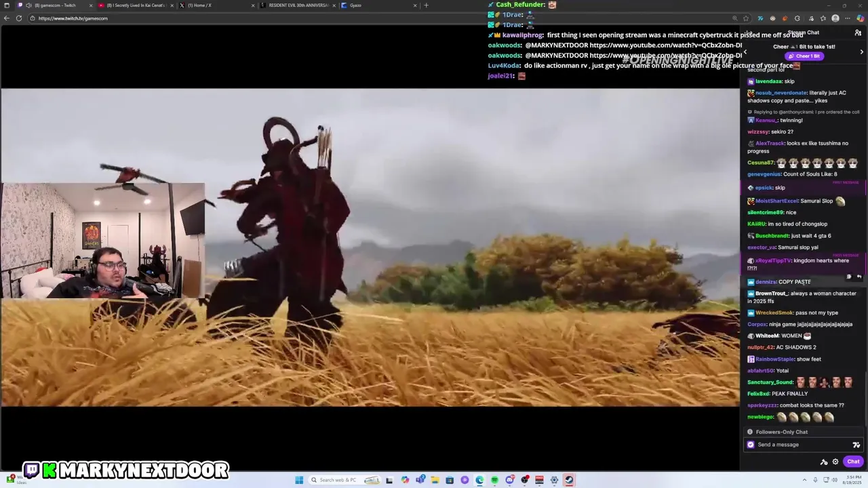Open the username MoistShartExcel in chat
The image size is (868, 488).
click(776, 201)
